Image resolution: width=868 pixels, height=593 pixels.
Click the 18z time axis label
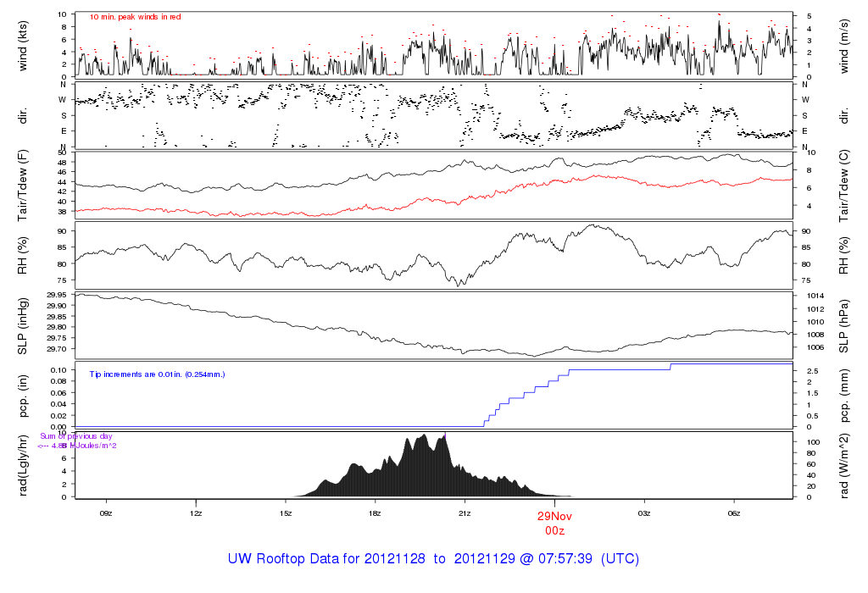point(376,513)
